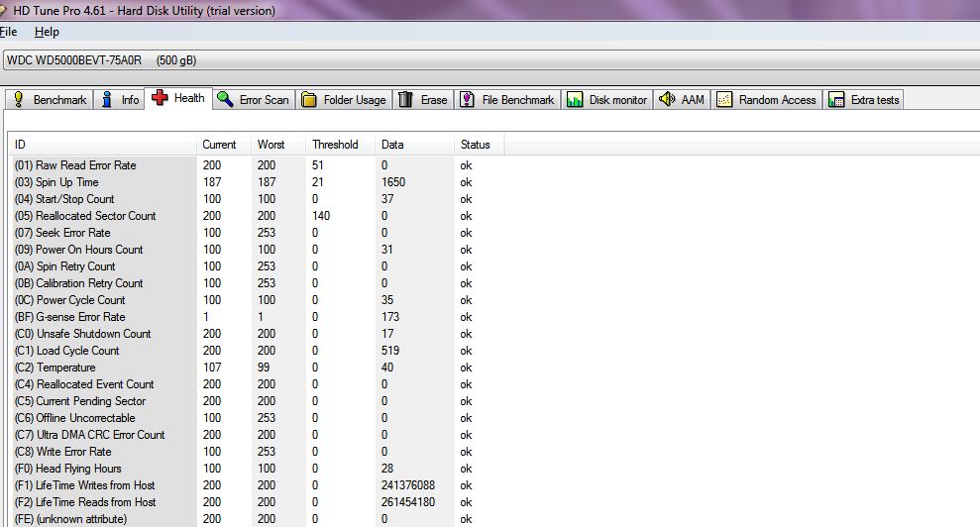This screenshot has width=980, height=527.
Task: Click the Random Access icon
Action: pyautogui.click(x=724, y=100)
